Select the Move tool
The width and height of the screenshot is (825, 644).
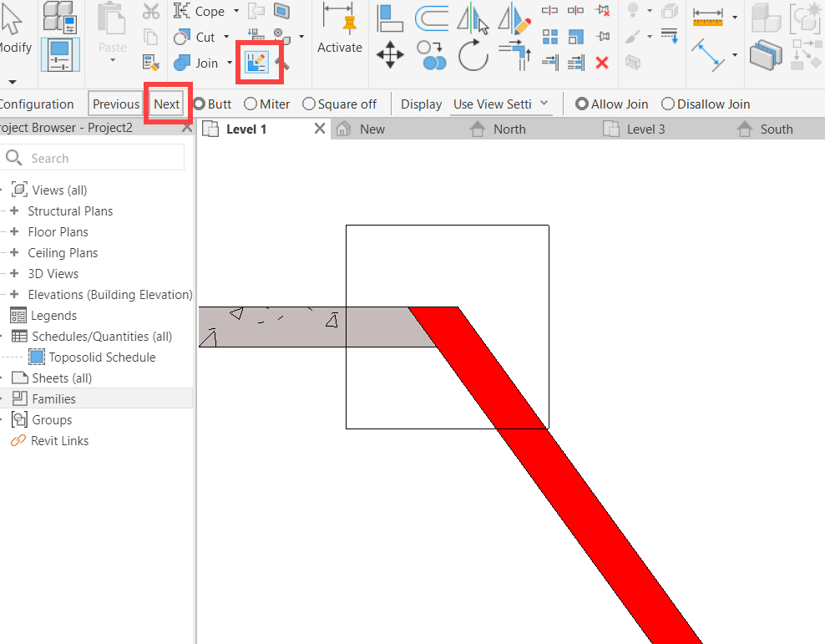pyautogui.click(x=391, y=55)
